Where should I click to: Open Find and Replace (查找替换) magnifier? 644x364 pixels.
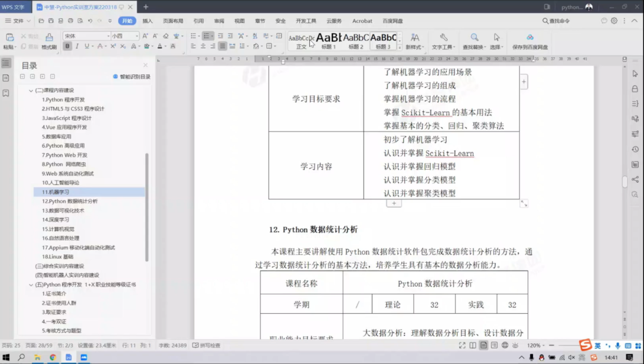coord(475,37)
